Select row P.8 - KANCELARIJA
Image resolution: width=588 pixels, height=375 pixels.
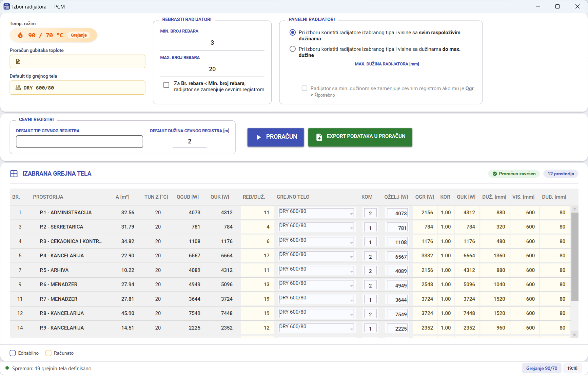pyautogui.click(x=290, y=313)
